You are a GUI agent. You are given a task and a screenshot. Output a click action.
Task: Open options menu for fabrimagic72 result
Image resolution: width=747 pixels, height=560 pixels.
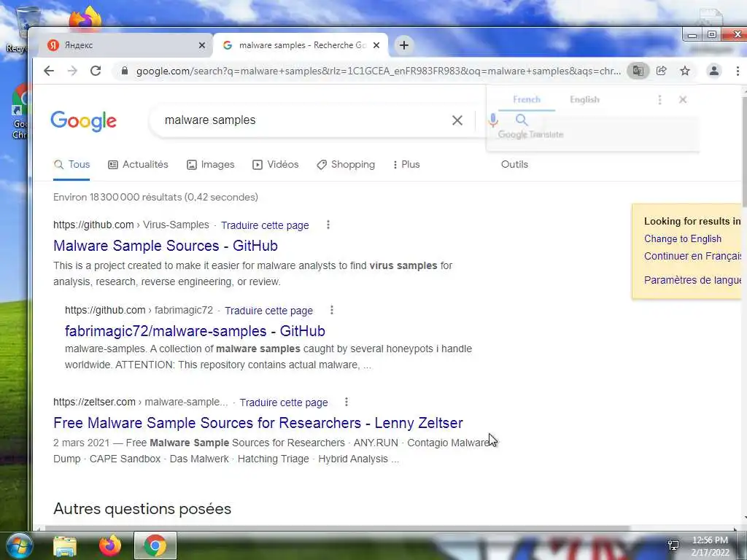[x=332, y=310]
